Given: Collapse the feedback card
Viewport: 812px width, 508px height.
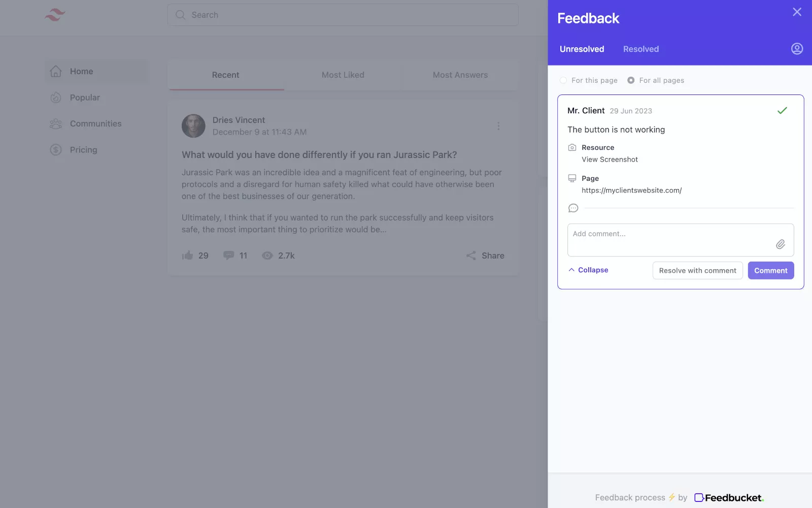Looking at the screenshot, I should pyautogui.click(x=588, y=270).
